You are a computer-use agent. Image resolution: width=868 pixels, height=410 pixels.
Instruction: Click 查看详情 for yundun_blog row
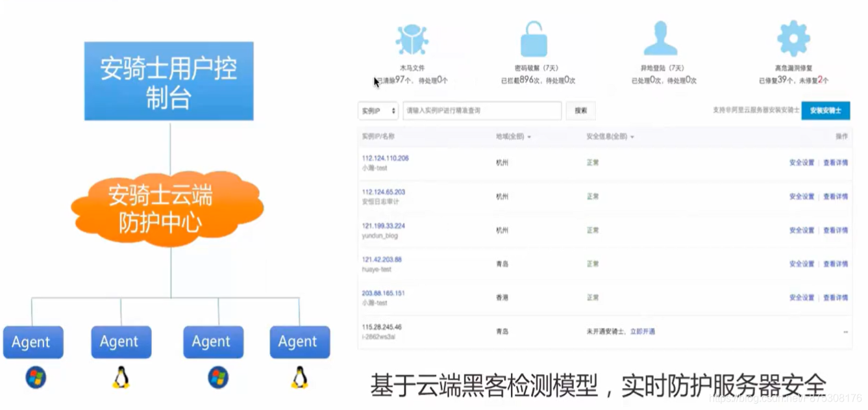836,231
